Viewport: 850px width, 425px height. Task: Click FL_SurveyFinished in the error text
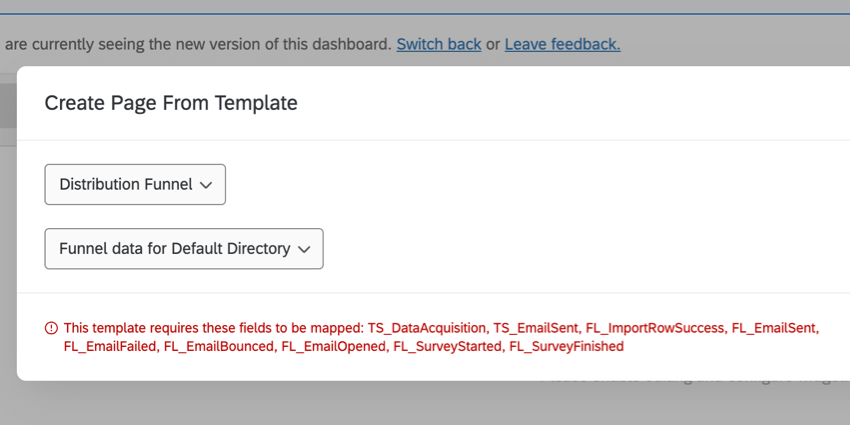pos(566,347)
